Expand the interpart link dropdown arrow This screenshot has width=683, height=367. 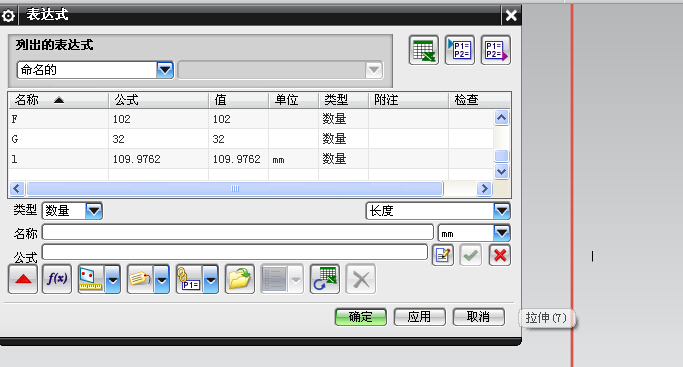point(211,279)
